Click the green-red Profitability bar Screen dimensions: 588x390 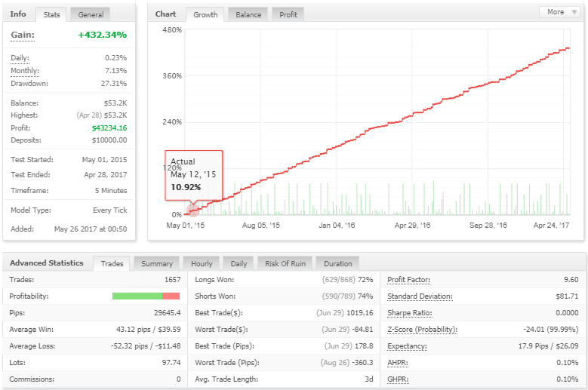point(146,296)
